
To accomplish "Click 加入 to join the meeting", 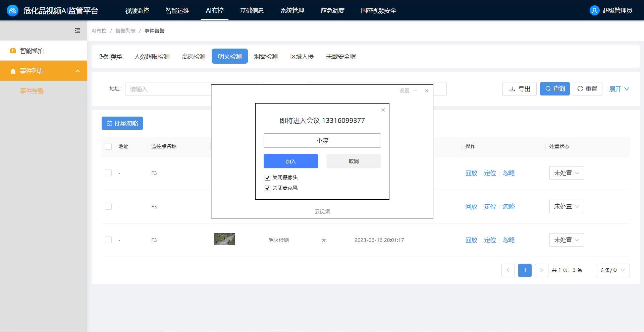I will pos(290,161).
